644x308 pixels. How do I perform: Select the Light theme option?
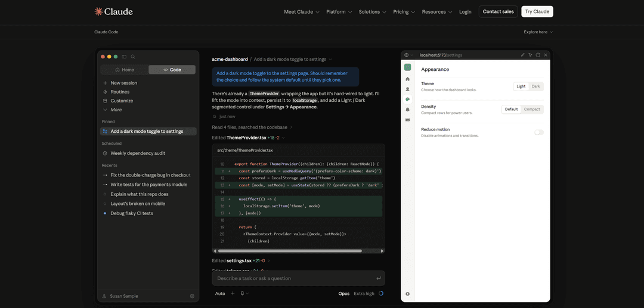pyautogui.click(x=521, y=86)
